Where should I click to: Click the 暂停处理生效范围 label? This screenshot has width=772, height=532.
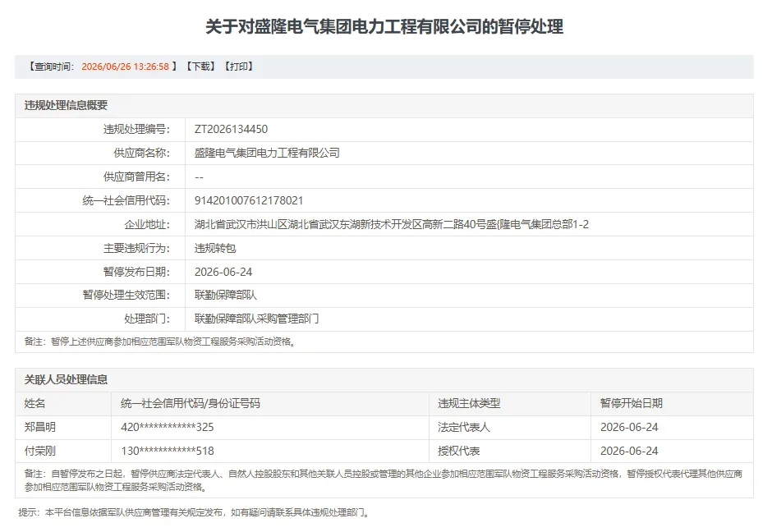(x=126, y=295)
